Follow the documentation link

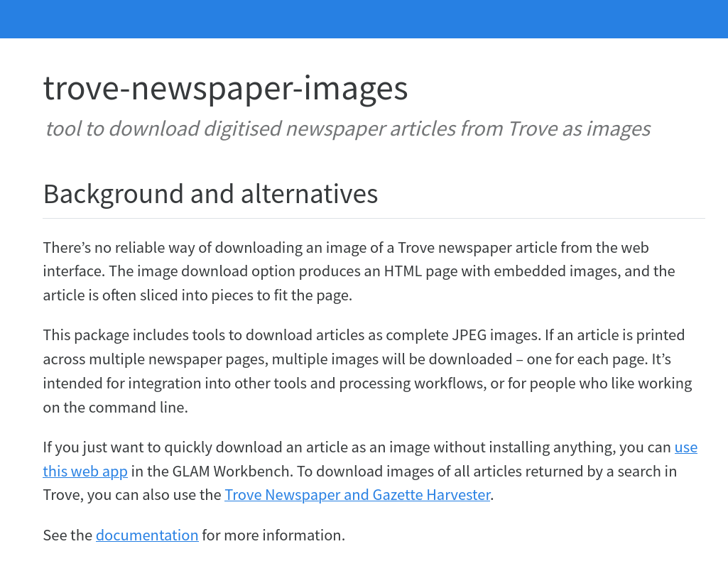(147, 535)
